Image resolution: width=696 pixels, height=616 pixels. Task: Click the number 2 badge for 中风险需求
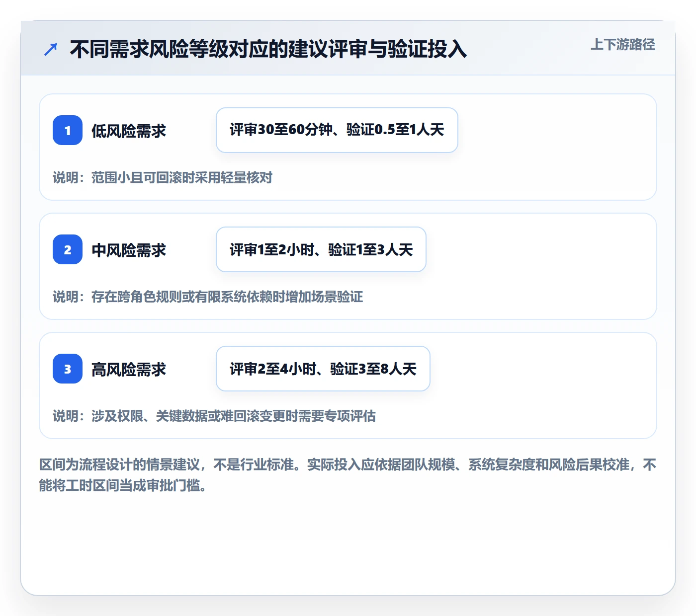click(68, 249)
